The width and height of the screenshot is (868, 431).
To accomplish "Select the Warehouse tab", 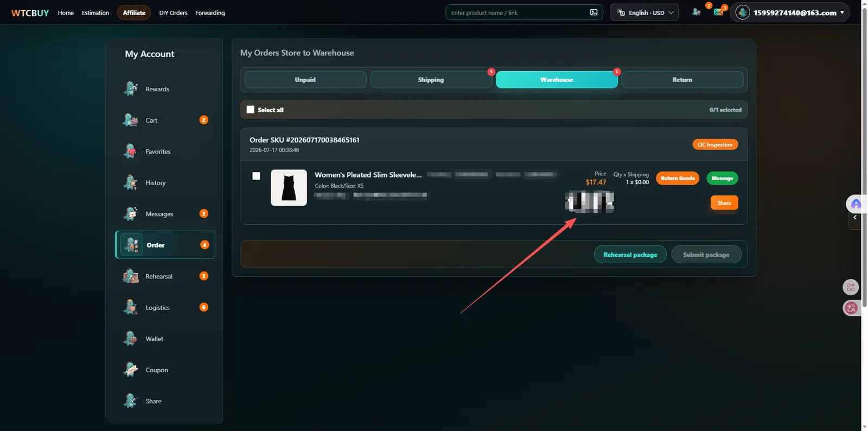I will click(x=557, y=80).
